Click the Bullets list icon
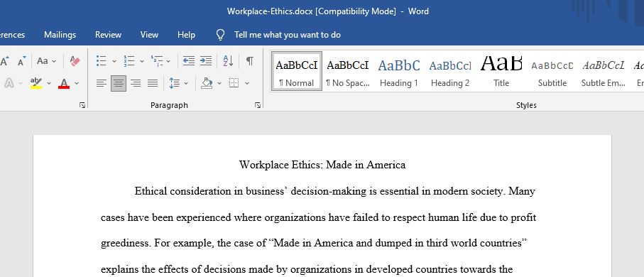This screenshot has width=644, height=277. [x=101, y=61]
